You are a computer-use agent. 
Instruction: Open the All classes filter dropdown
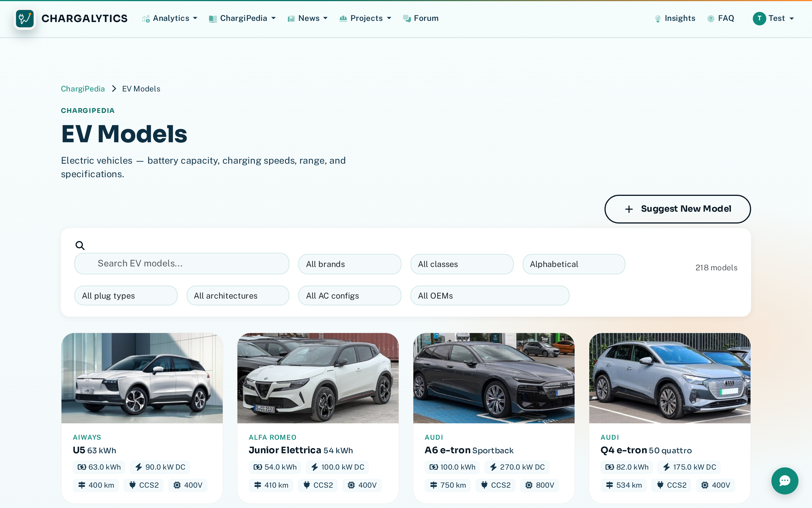(462, 264)
